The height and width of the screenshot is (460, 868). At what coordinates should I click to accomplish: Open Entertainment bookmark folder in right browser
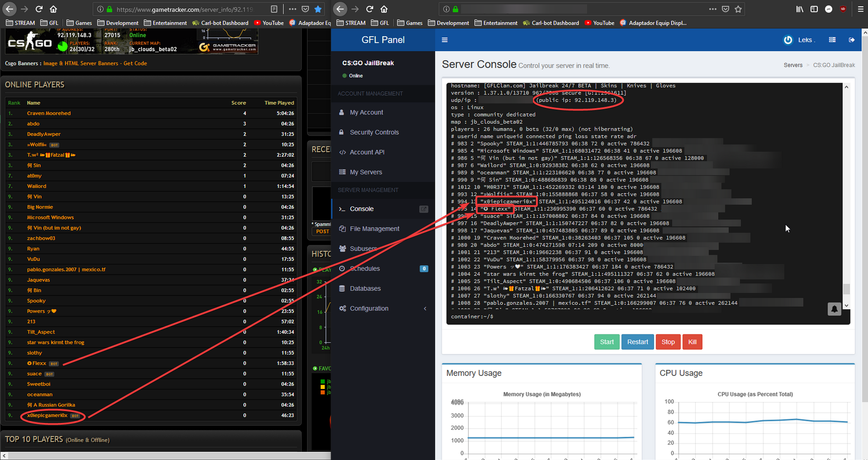tap(496, 23)
